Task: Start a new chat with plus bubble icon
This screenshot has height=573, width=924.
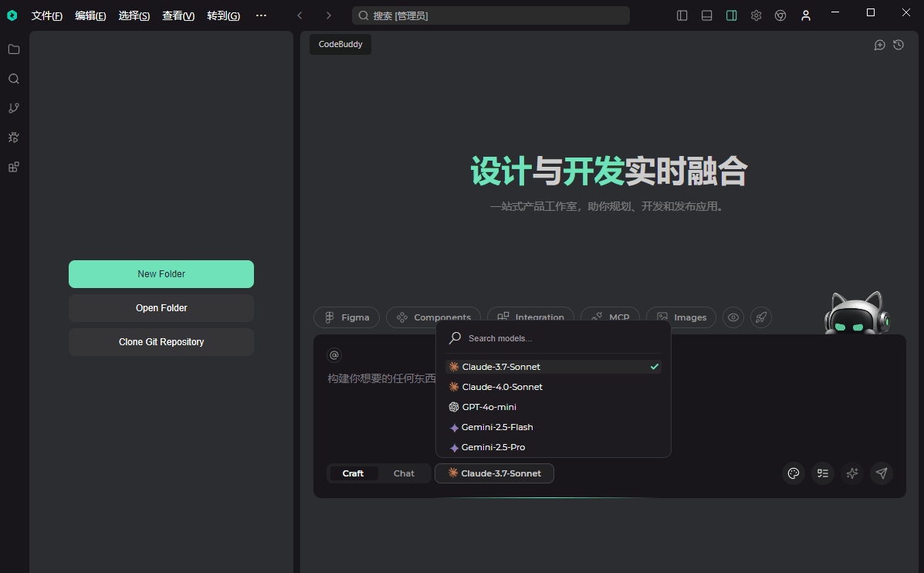Action: (x=879, y=45)
